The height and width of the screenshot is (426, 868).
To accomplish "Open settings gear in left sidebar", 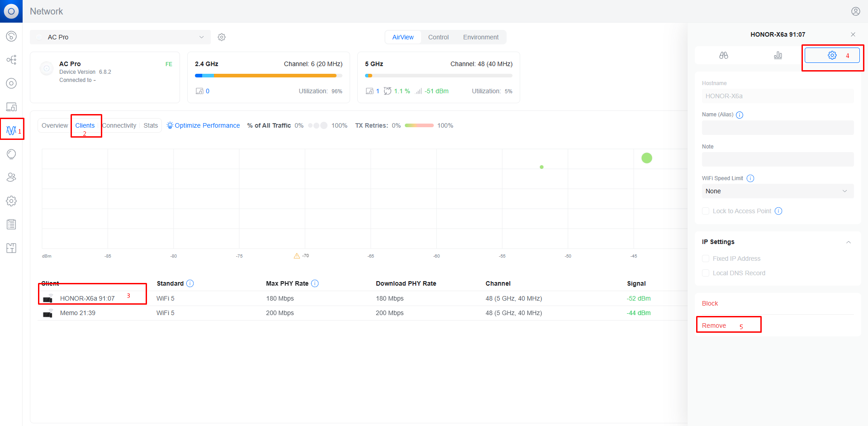I will (x=11, y=201).
